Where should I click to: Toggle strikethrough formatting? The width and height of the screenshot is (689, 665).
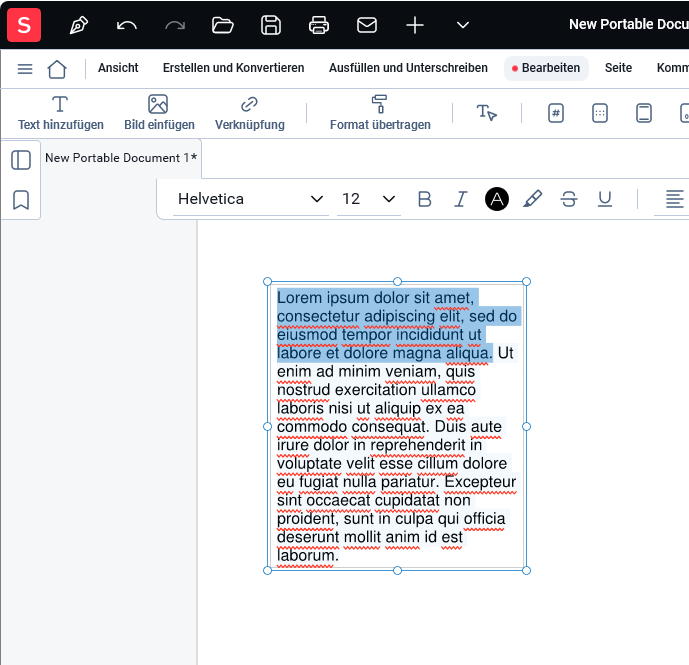tap(569, 199)
